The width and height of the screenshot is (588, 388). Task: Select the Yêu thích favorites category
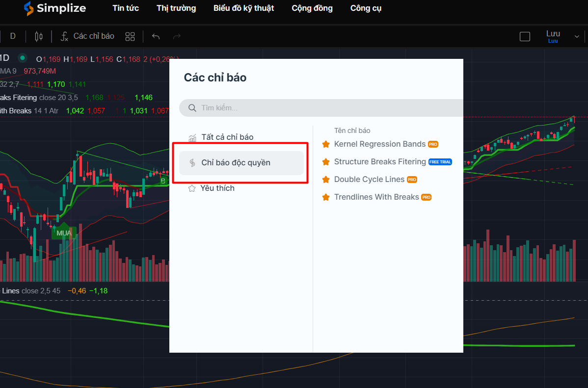(x=217, y=188)
